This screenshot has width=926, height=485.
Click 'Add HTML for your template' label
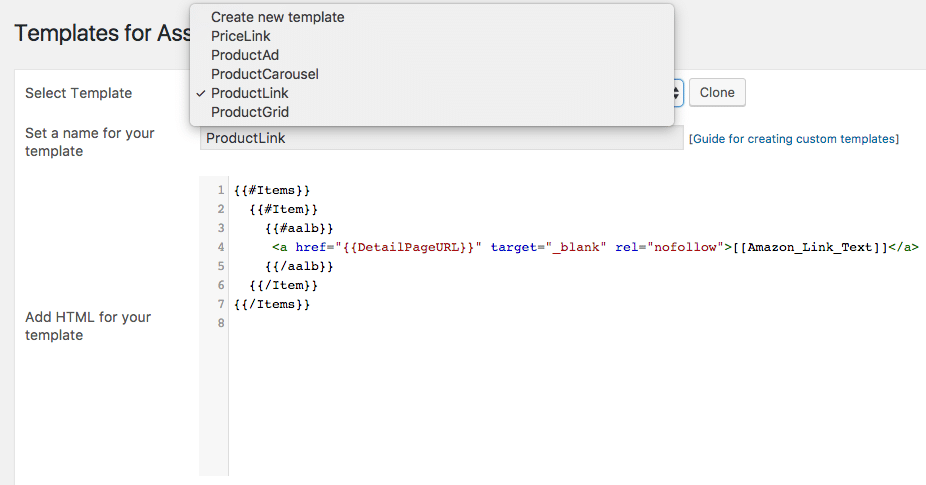pos(88,326)
